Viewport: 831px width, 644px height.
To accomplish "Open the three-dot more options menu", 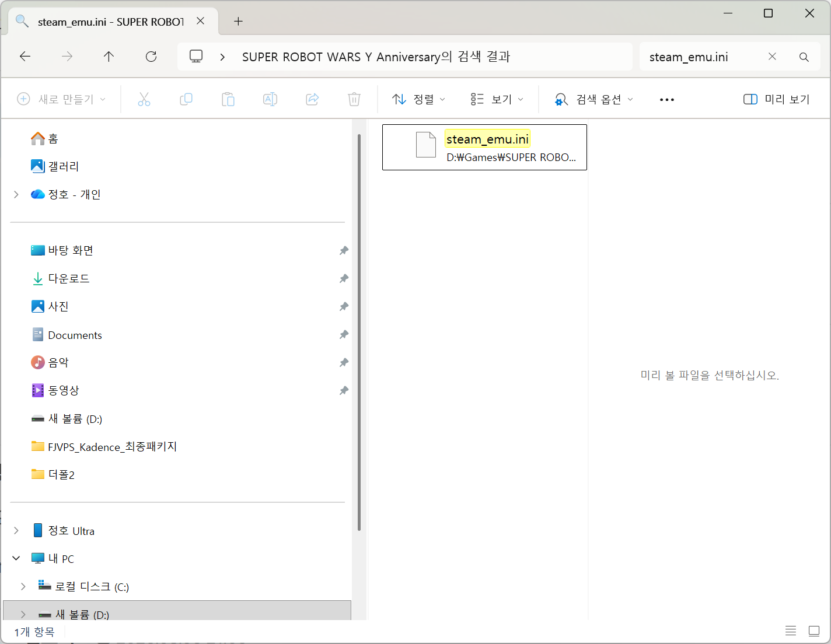I will [x=667, y=100].
